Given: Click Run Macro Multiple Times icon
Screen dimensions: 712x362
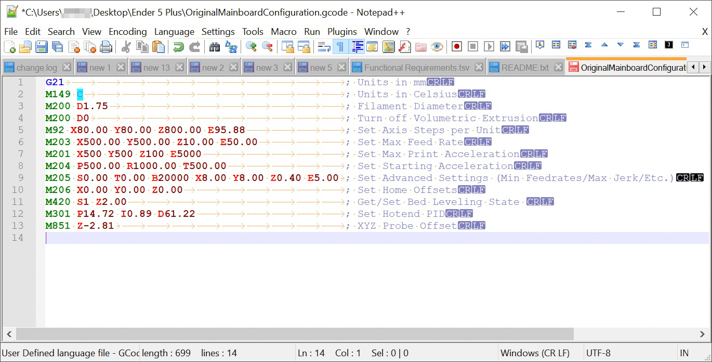Looking at the screenshot, I should pos(505,46).
